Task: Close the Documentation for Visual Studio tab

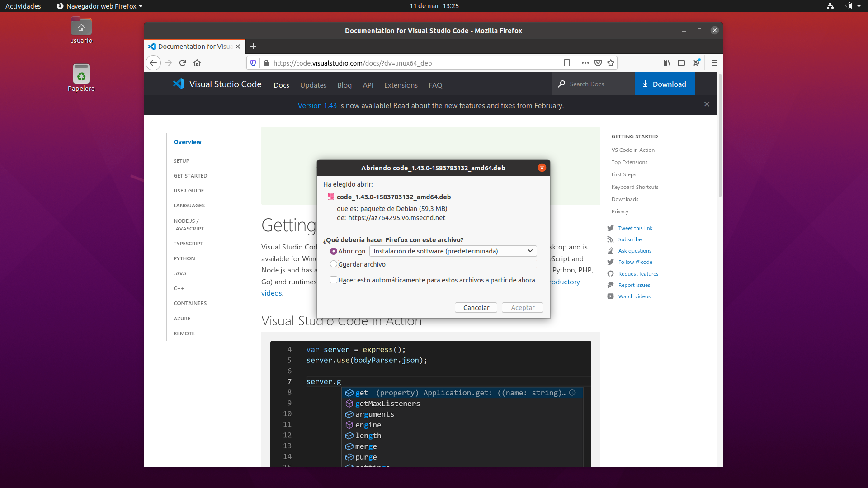Action: 238,47
